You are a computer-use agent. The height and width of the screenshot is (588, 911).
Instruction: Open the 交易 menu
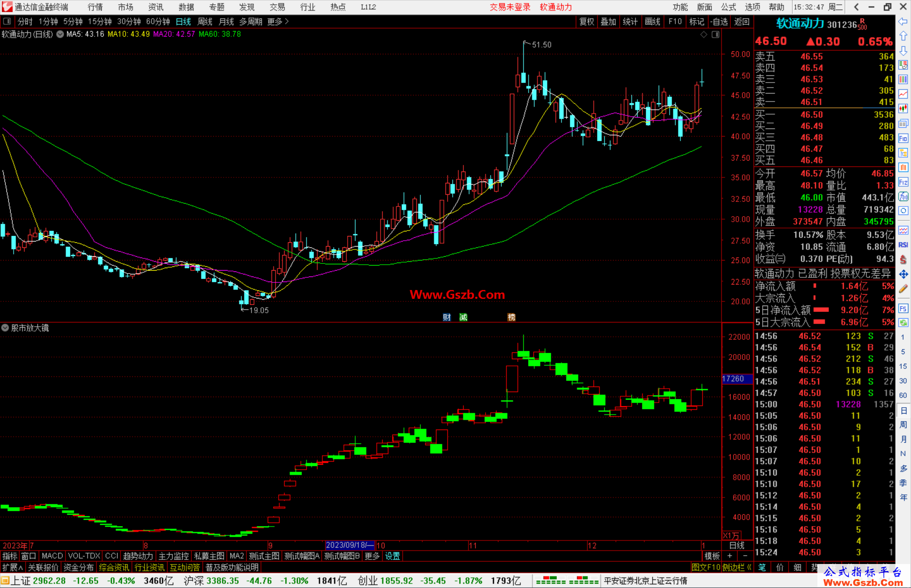(x=277, y=7)
